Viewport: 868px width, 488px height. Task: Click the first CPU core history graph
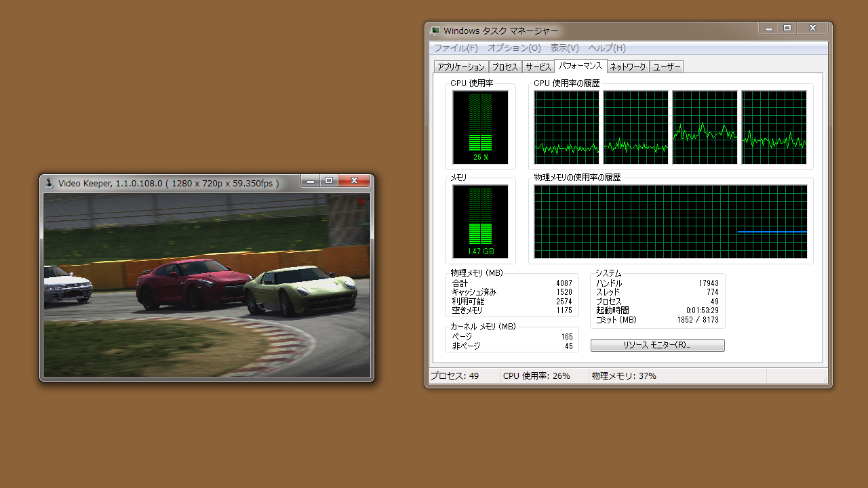(x=566, y=127)
